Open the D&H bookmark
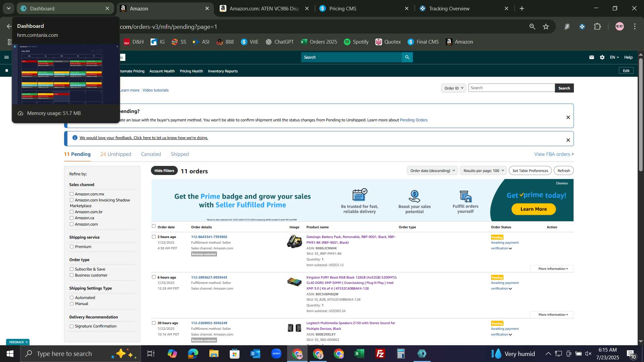Image resolution: width=644 pixels, height=362 pixels. 133,42
